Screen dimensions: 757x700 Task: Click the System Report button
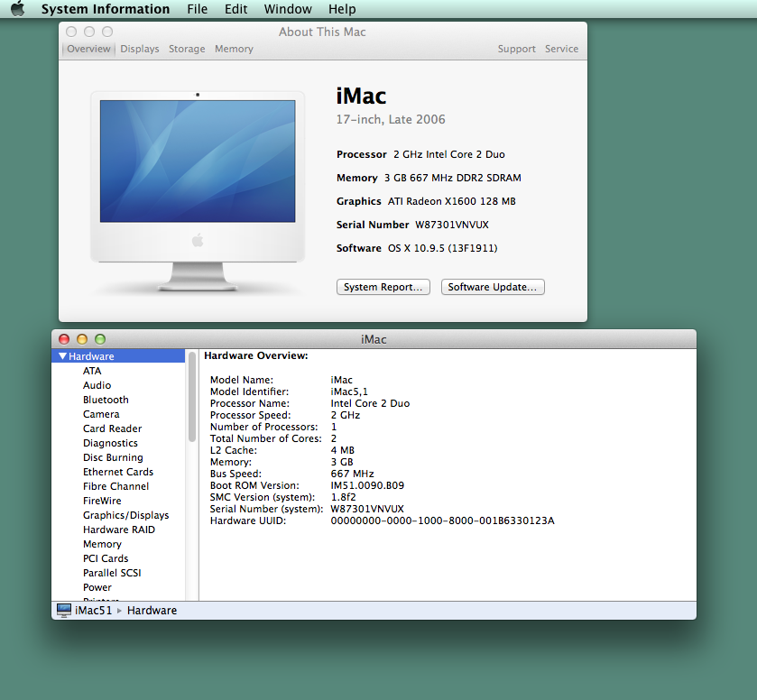point(383,287)
